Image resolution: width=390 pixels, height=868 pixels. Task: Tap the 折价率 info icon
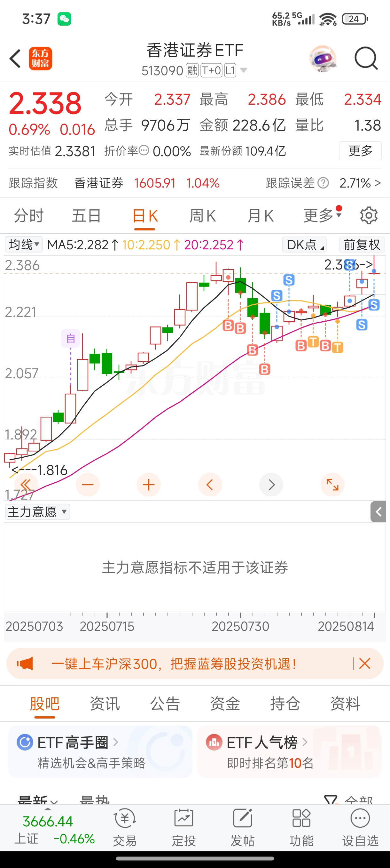tap(144, 150)
